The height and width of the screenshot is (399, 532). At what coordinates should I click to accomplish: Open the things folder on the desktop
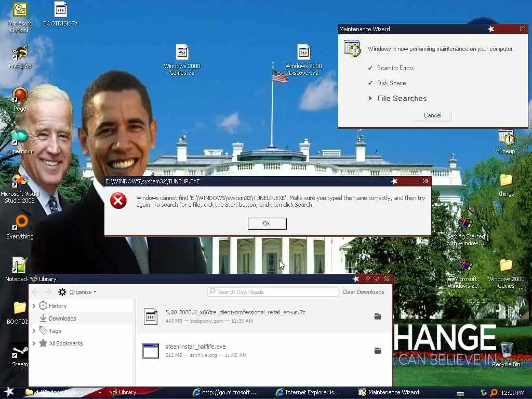pos(506,185)
